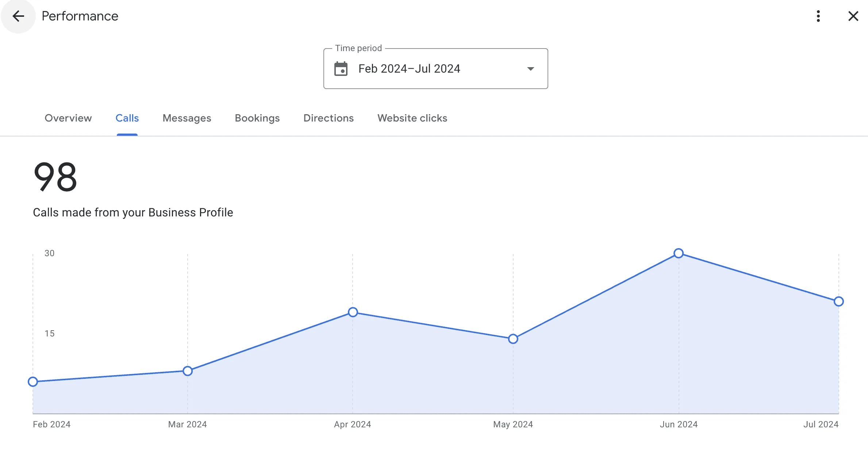Open the three-dot overflow menu
Screen dimensions: 868x462
click(818, 16)
